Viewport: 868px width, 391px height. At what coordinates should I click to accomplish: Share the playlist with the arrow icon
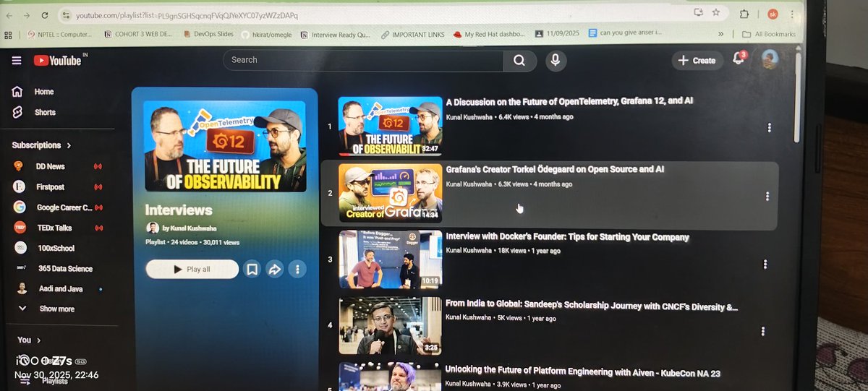point(275,269)
